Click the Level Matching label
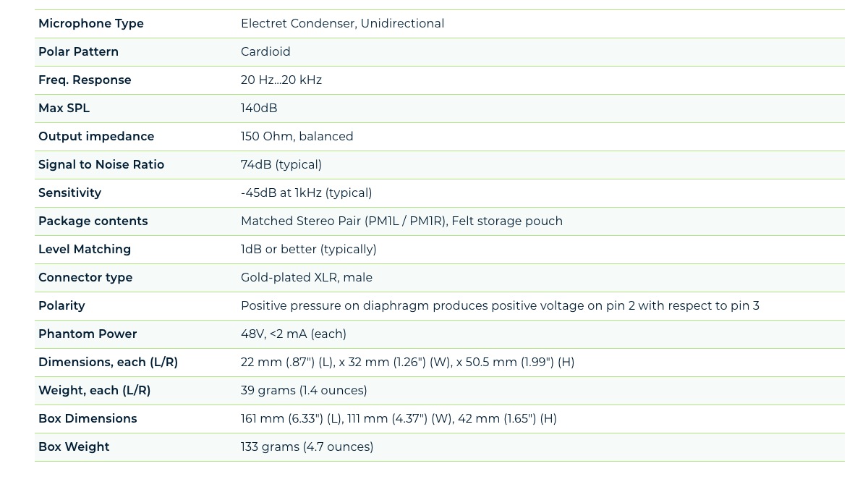868x487 pixels. [85, 250]
